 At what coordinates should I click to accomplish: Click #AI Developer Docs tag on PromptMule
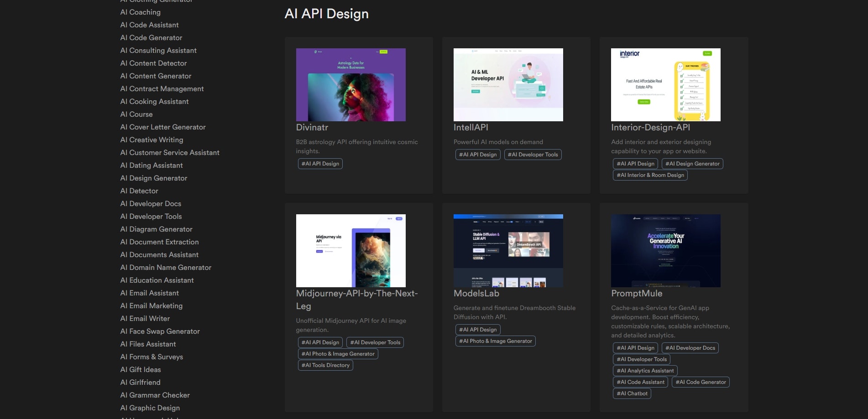690,348
